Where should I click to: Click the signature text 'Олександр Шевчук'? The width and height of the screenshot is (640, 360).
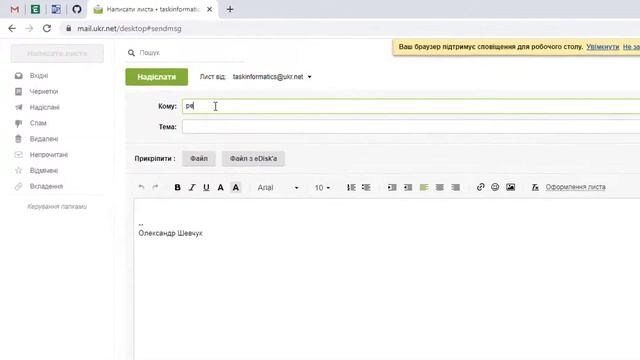tap(170, 233)
